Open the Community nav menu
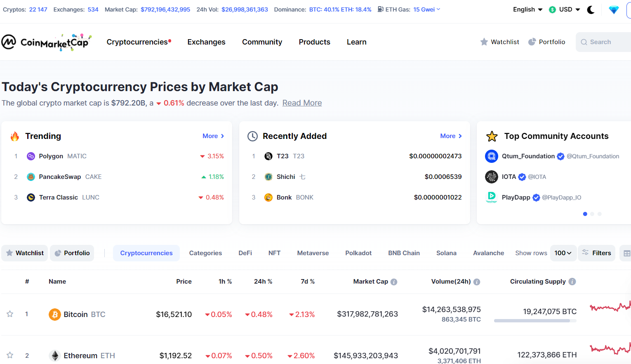This screenshot has width=631, height=364. [x=262, y=42]
